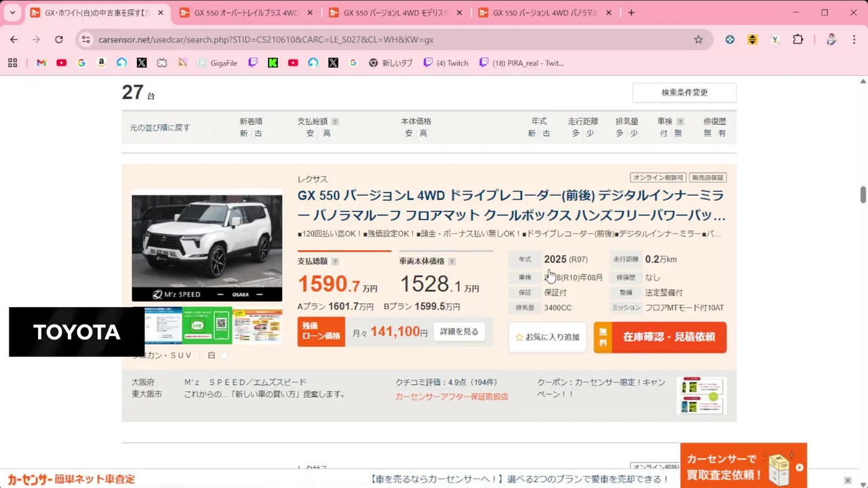Sort 支払総額 by 高 (highest)
This screenshot has width=868, height=488.
click(327, 134)
